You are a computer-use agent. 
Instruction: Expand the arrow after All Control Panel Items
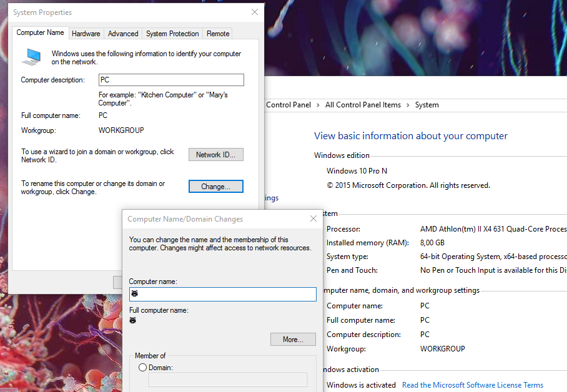click(x=408, y=105)
